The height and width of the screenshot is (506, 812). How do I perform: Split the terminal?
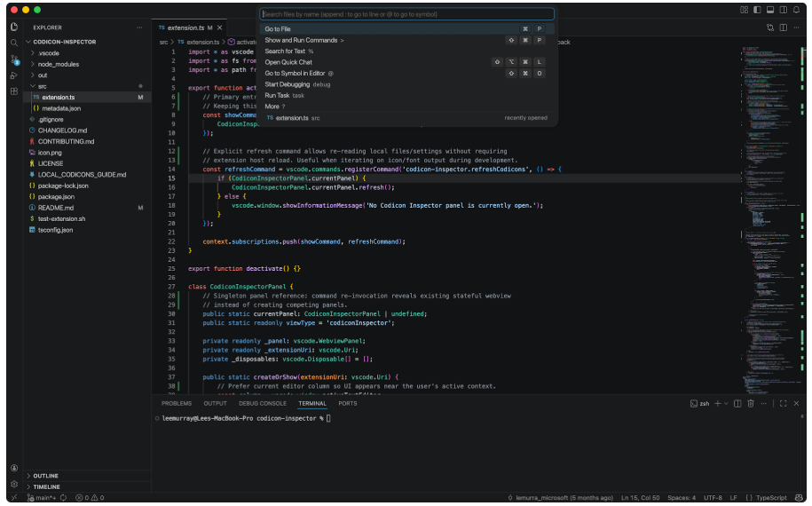coord(737,403)
